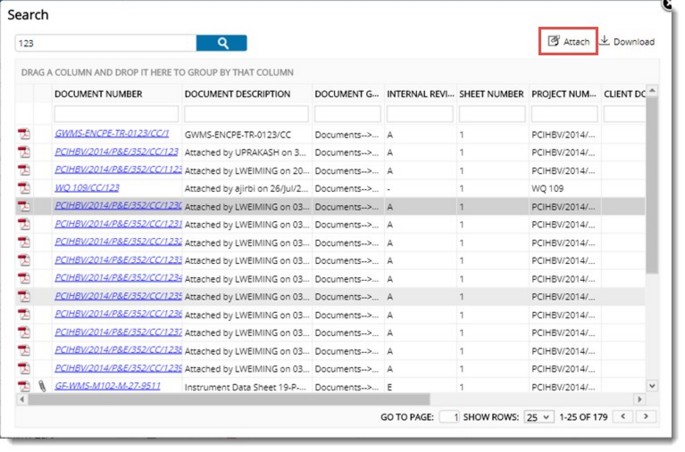Click the magnifier search button
This screenshot has height=452, width=685.
pos(221,43)
